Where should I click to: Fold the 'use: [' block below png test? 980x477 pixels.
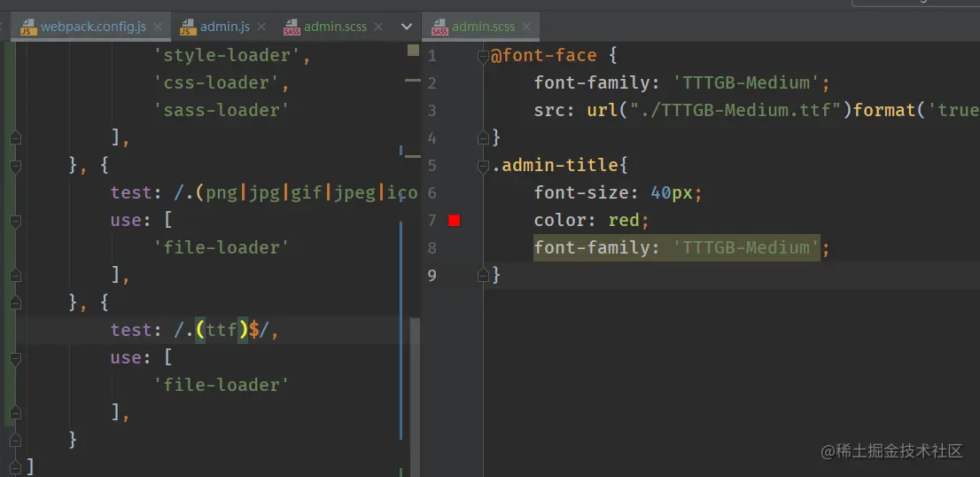click(x=16, y=222)
